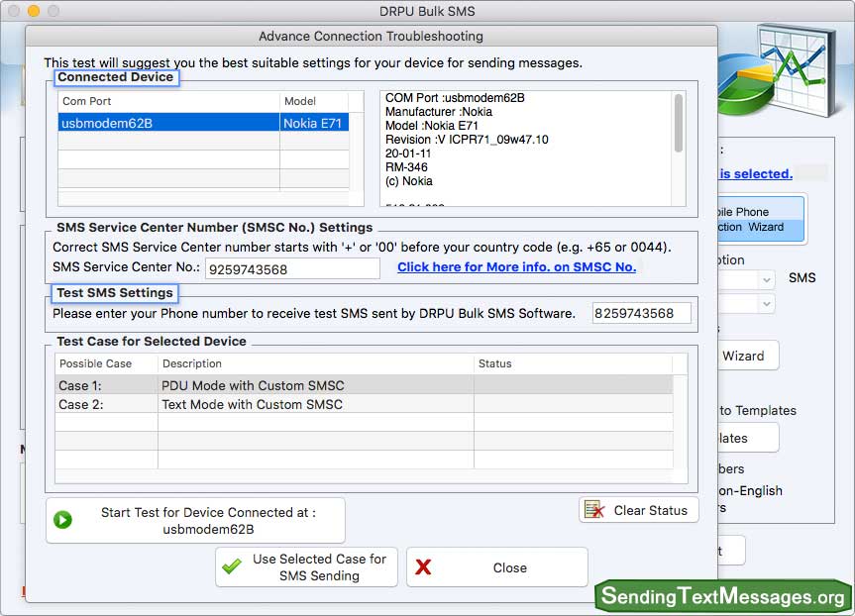Screen dimensions: 855x616
Task: Click 'PDU Mode with Custom SMSC' description
Action: tap(253, 386)
